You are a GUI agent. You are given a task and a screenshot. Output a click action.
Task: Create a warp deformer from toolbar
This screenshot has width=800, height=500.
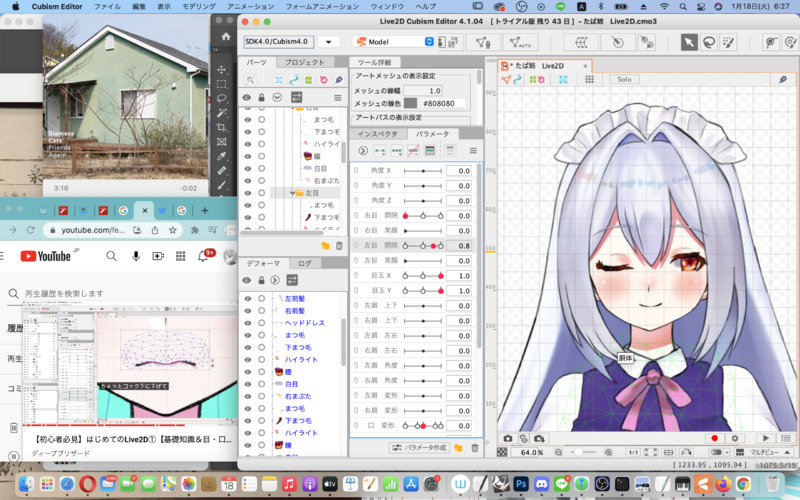tap(582, 42)
